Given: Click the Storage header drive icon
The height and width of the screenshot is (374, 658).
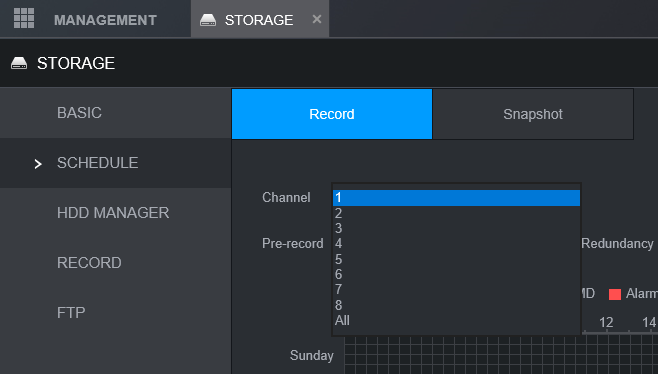Looking at the screenshot, I should tap(19, 63).
